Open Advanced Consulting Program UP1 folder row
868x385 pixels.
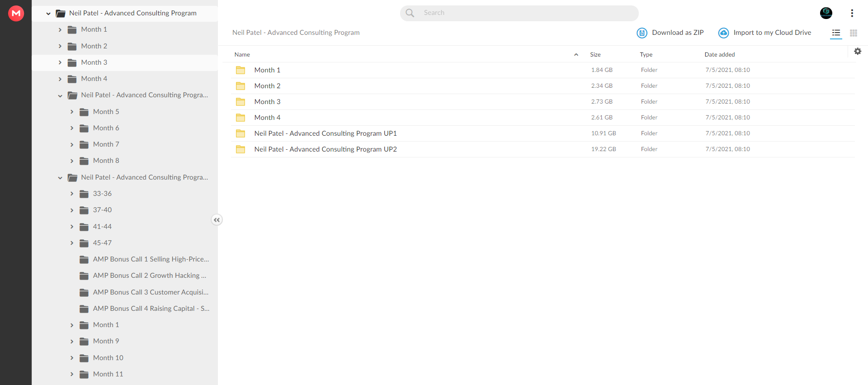click(x=542, y=133)
